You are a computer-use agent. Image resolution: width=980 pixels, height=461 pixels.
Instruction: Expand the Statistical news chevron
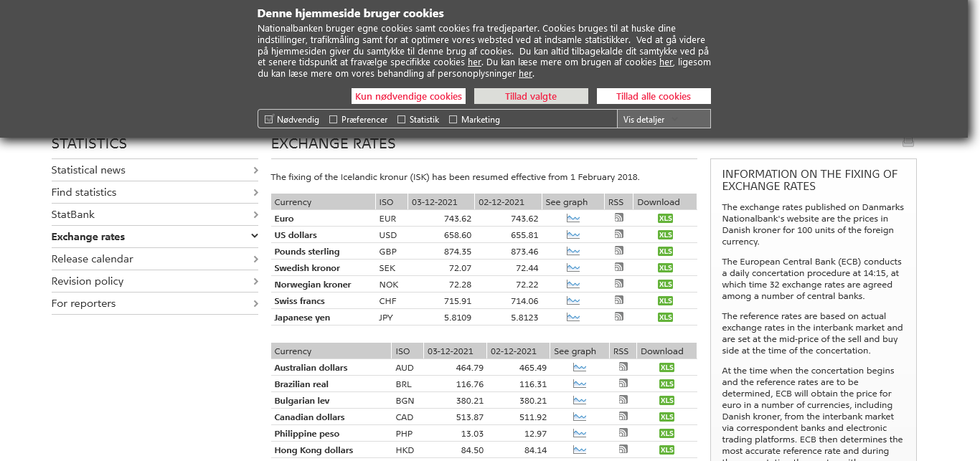tap(255, 170)
